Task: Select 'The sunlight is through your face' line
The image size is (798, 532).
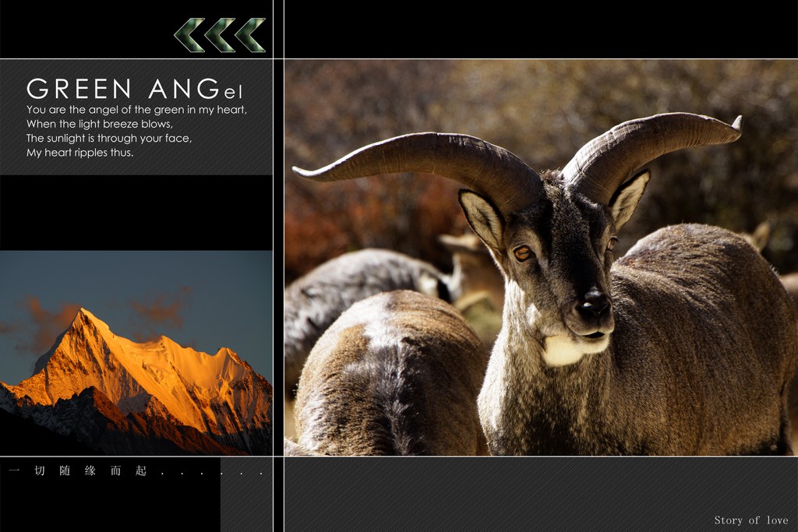Action: coord(108,138)
